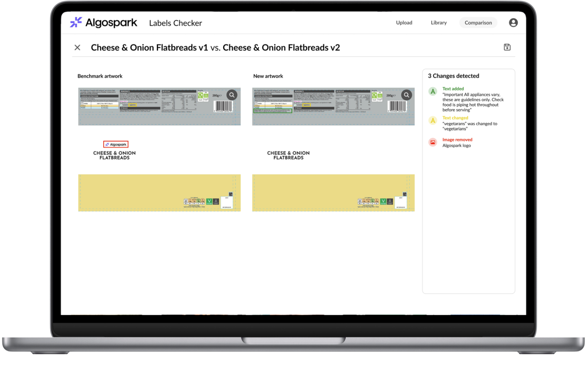Image resolution: width=588 pixels, height=366 pixels.
Task: Click the yellow Text changed icon
Action: (433, 120)
